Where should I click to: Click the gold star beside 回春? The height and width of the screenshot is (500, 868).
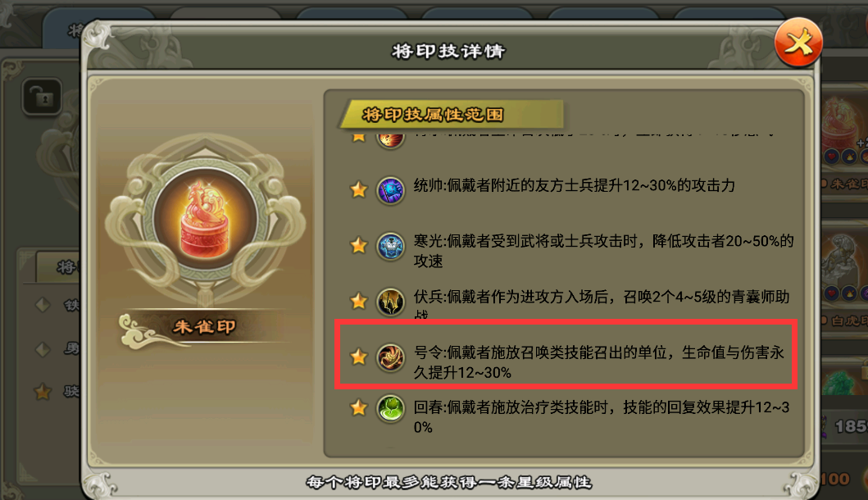359,409
